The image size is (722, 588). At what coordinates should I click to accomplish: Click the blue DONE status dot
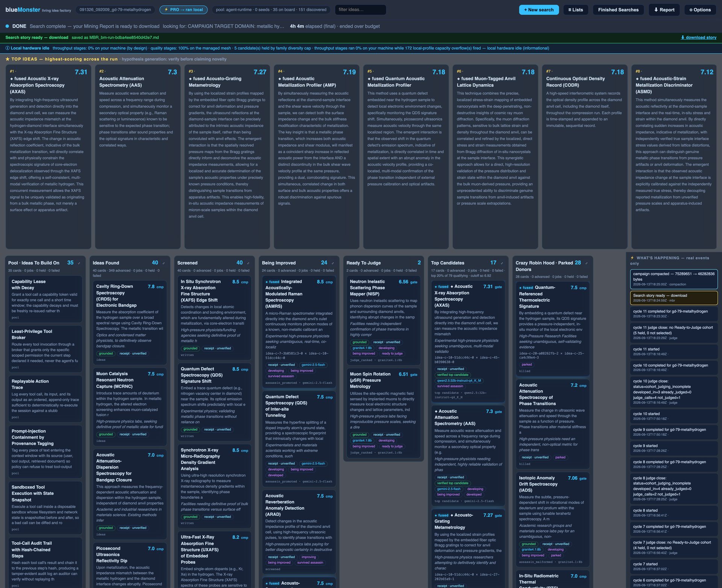click(7, 26)
